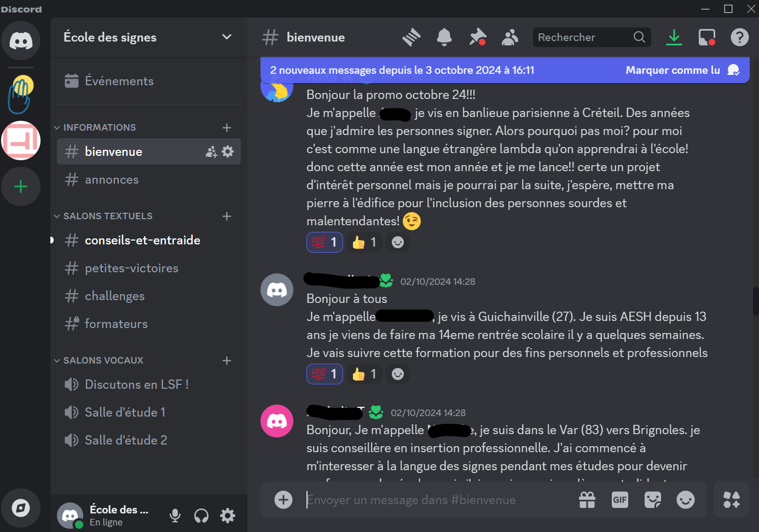
Task: Click the chat scrollbar thumb
Action: click(x=756, y=301)
